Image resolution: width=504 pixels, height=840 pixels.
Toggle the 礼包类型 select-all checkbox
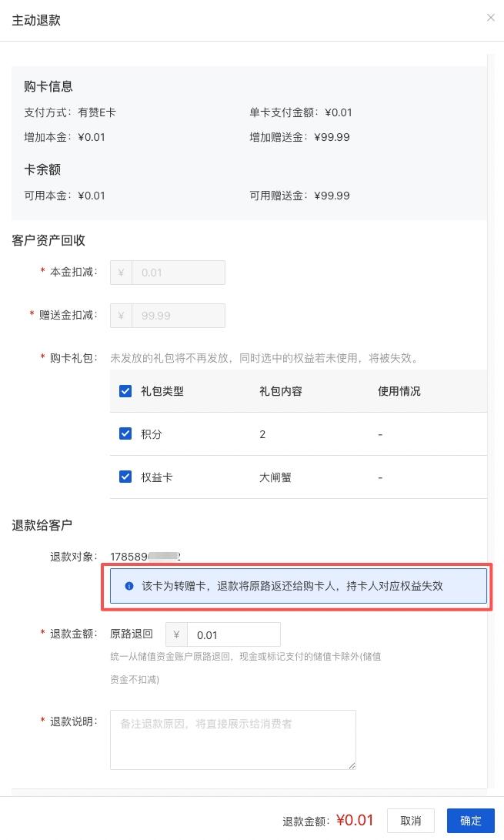click(x=126, y=391)
